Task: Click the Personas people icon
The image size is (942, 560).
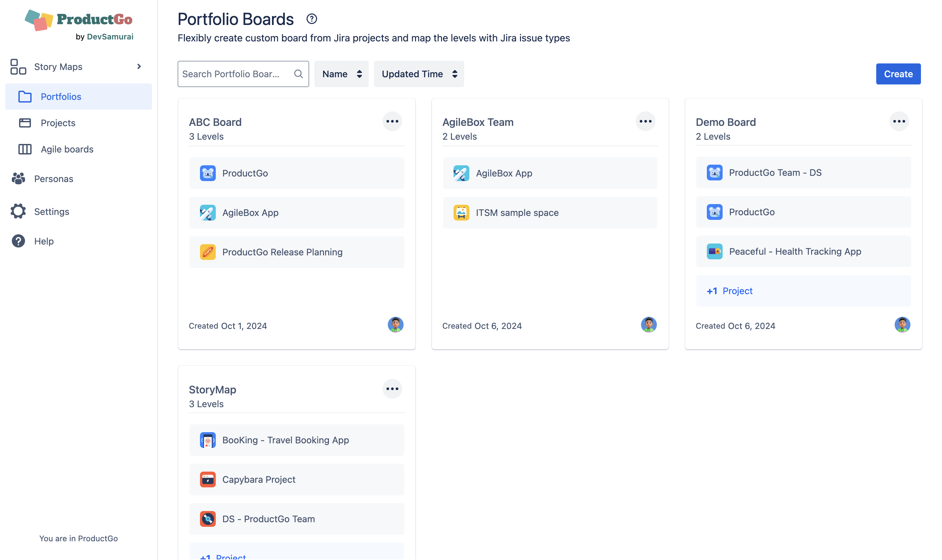Action: pyautogui.click(x=18, y=178)
